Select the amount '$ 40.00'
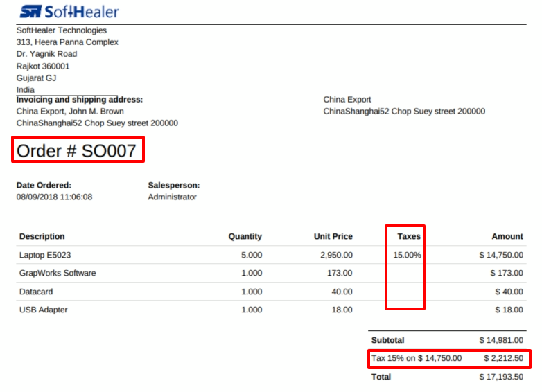Viewport: 542px width, 392px height. [509, 292]
